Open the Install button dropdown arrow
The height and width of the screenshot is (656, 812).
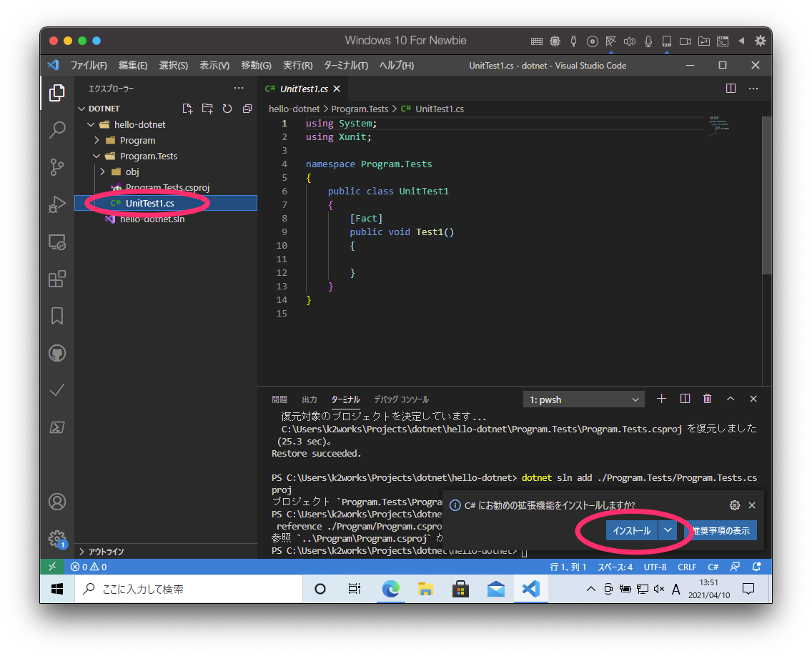(x=668, y=530)
